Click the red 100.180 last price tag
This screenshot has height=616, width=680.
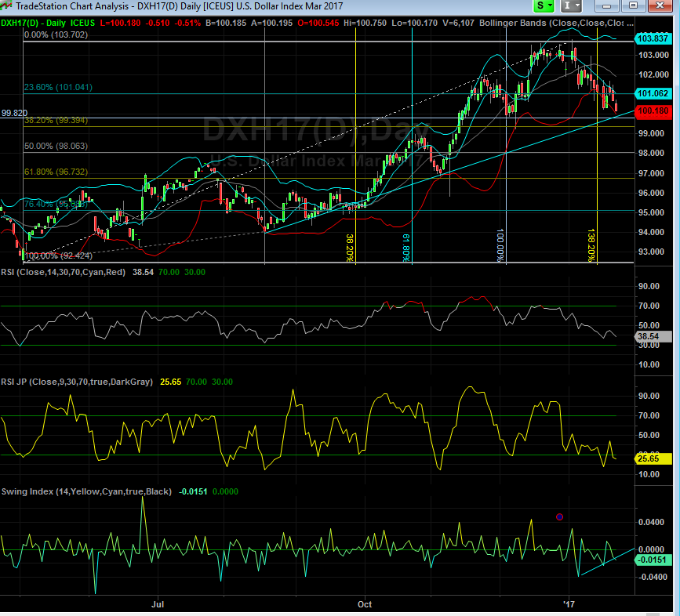[x=653, y=111]
